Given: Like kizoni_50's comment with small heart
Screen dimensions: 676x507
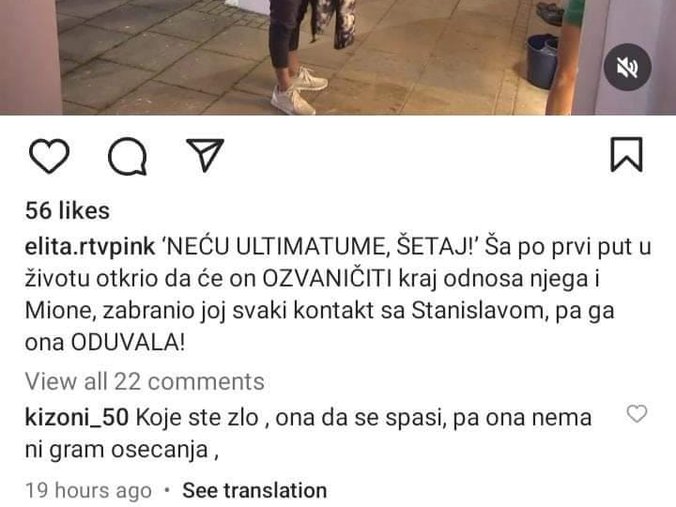Looking at the screenshot, I should point(637,414).
